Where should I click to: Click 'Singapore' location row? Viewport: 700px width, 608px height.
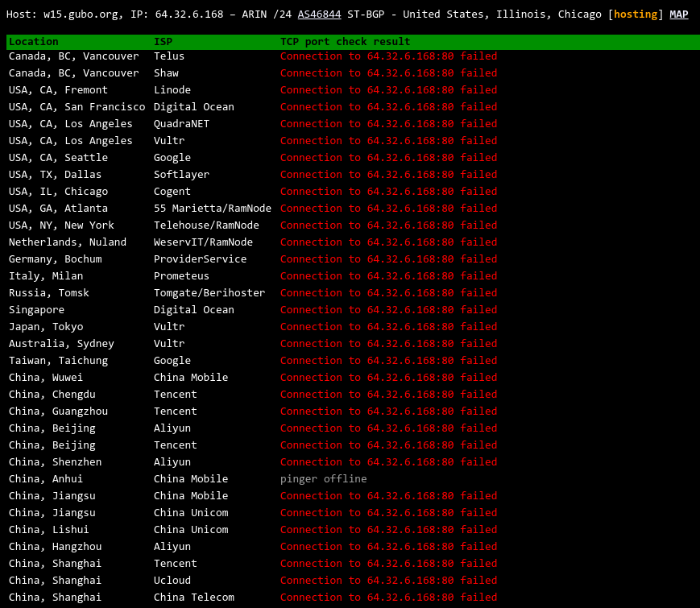36,310
